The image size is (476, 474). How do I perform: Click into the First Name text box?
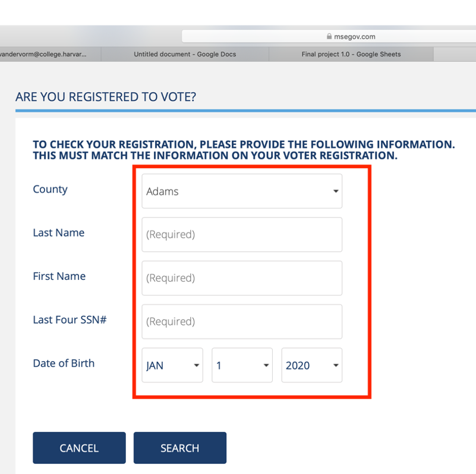coord(242,278)
